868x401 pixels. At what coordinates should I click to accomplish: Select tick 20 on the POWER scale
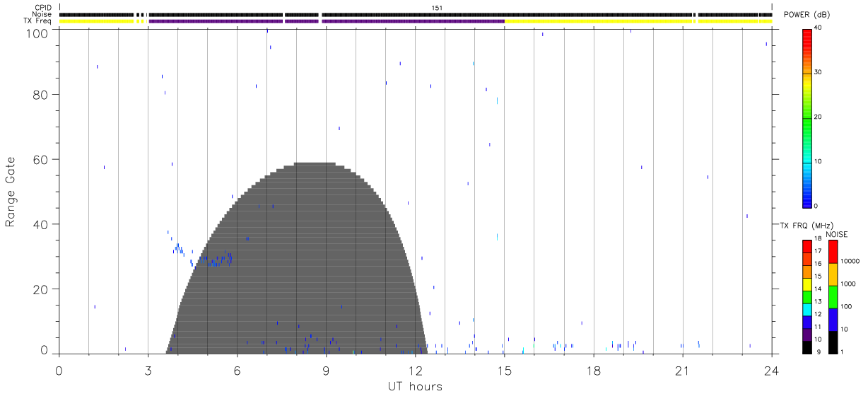[x=819, y=117]
